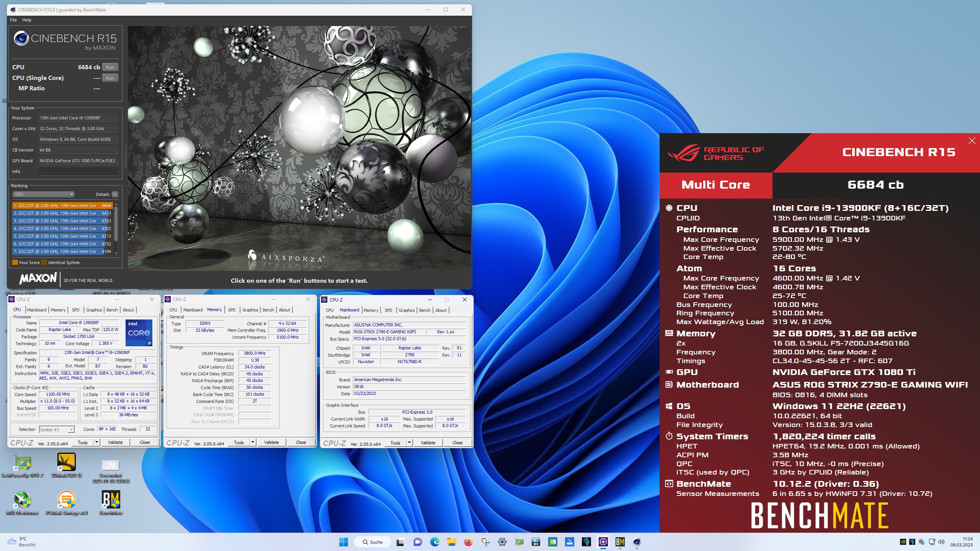Click the '6684 cb' Multi Core score in BenchMate
The width and height of the screenshot is (980, 551).
pyautogui.click(x=876, y=185)
